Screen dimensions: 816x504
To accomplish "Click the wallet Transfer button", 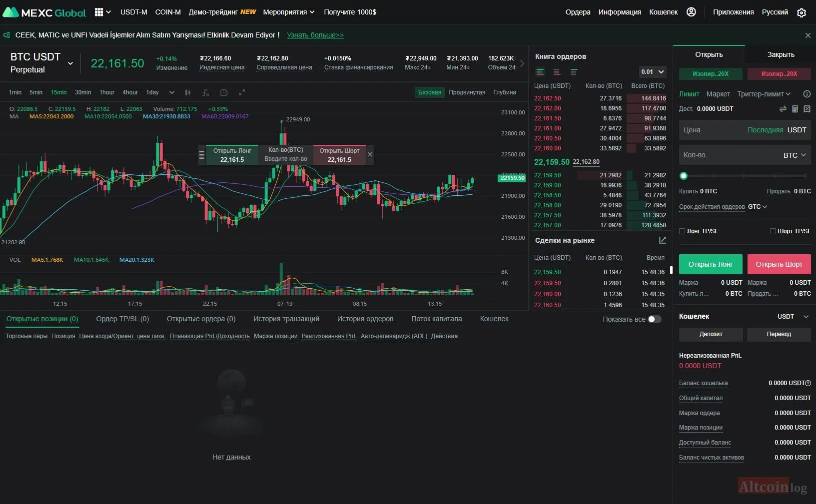I will pyautogui.click(x=779, y=334).
